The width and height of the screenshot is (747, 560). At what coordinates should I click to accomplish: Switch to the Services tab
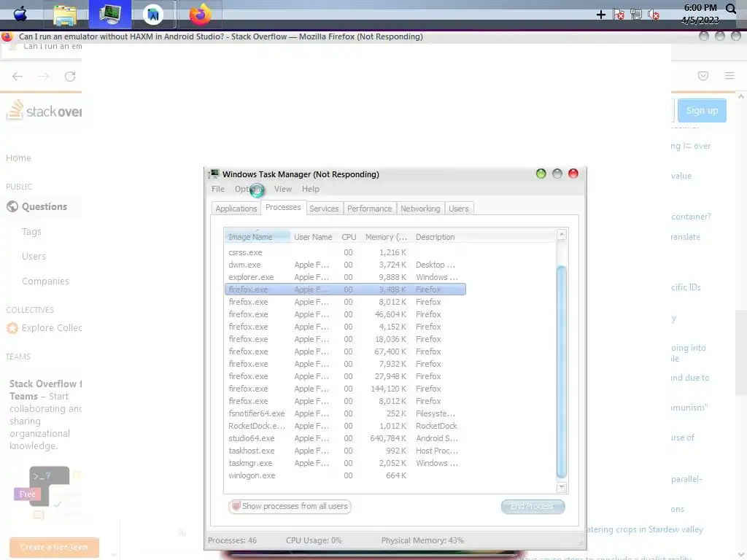pyautogui.click(x=324, y=209)
